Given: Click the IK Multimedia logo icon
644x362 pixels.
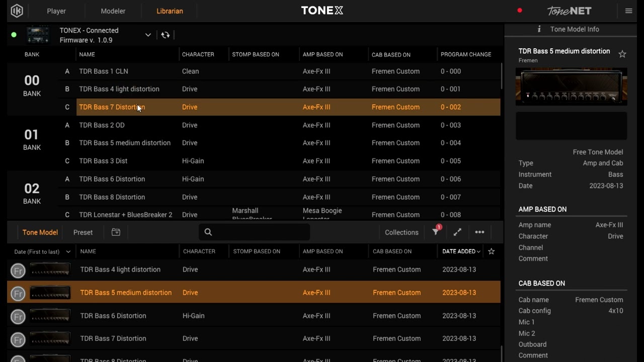Looking at the screenshot, I should [x=17, y=11].
